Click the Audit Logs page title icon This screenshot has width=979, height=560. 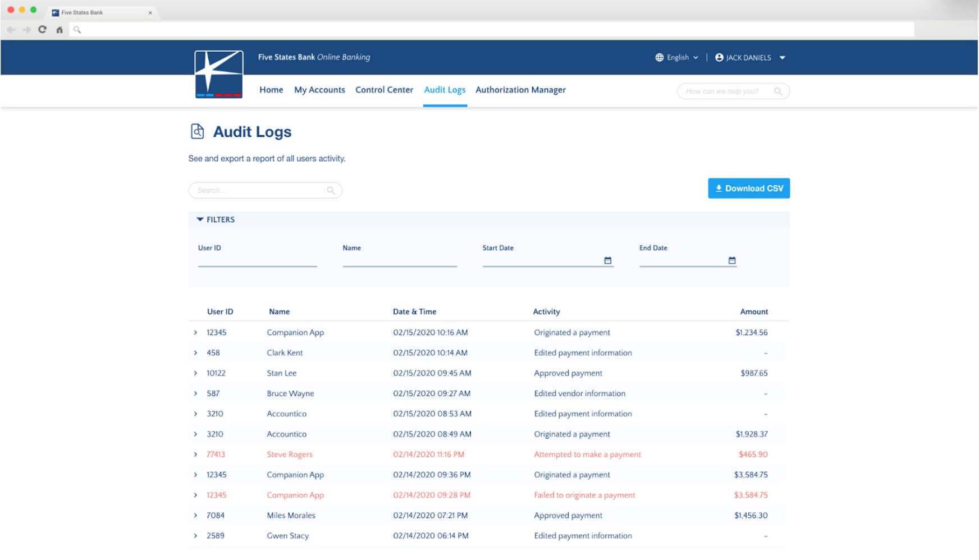click(x=197, y=131)
